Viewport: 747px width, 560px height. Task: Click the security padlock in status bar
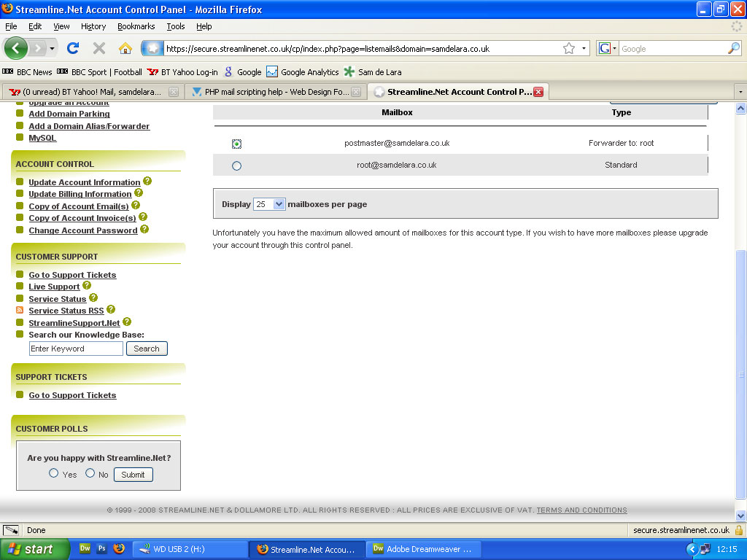pos(739,530)
